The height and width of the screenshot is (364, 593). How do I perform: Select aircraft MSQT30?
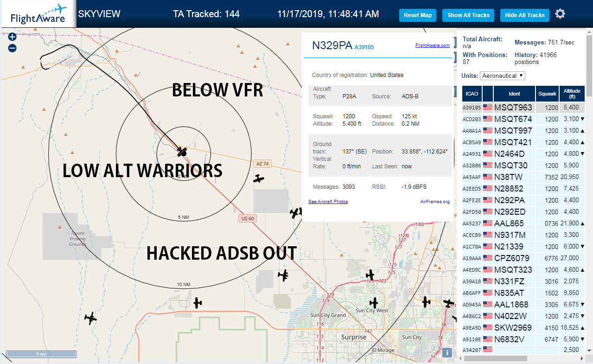523,166
